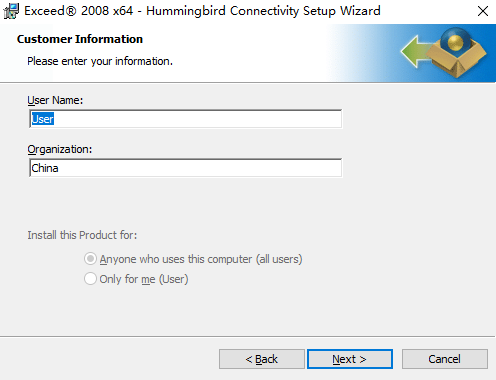Select 'Anyone who uses this computer' radio button
The width and height of the screenshot is (496, 380).
tap(90, 259)
